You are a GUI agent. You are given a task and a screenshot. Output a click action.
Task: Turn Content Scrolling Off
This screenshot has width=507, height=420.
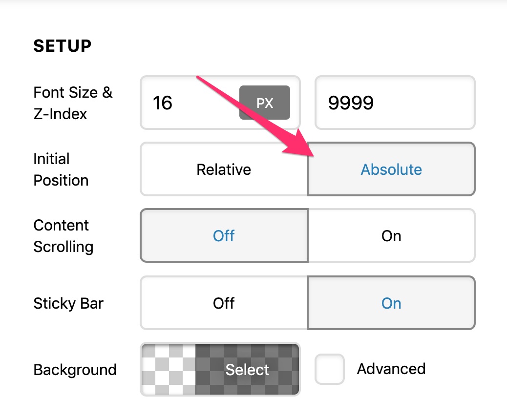point(224,236)
